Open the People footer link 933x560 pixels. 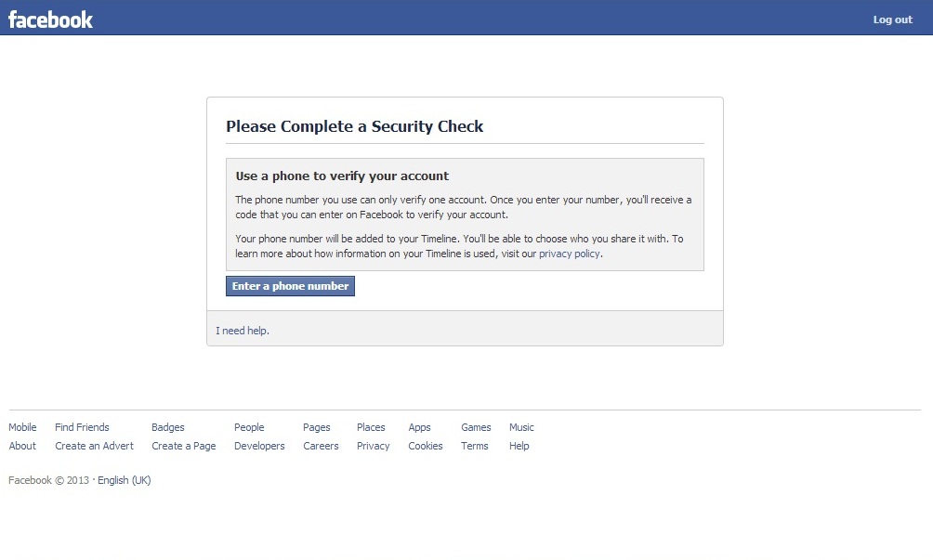click(249, 427)
